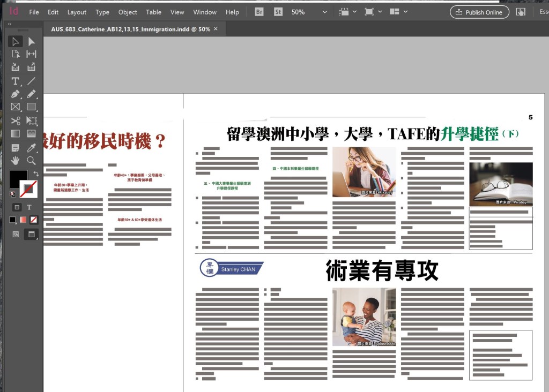Viewport: 549px width, 392px height.
Task: Apply None to the color
Action: pos(34,220)
